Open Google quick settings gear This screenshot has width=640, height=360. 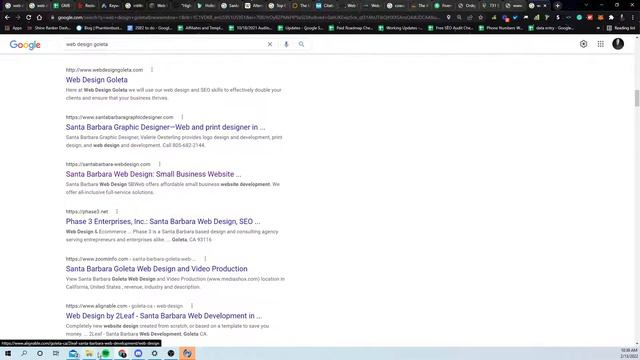click(x=584, y=44)
